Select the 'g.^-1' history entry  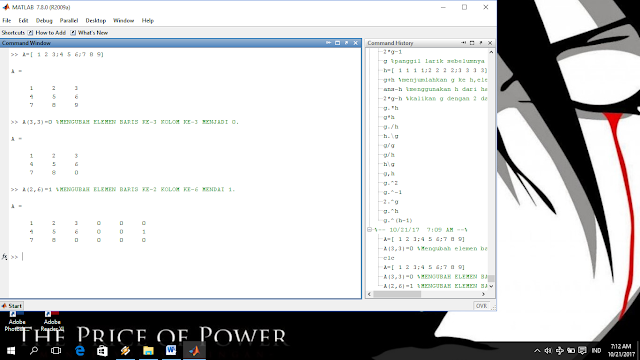click(392, 192)
